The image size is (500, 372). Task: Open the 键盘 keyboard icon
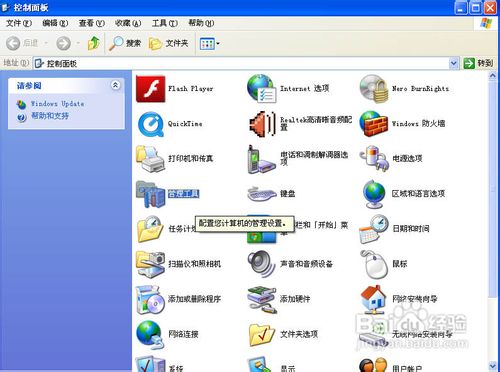[x=262, y=194]
